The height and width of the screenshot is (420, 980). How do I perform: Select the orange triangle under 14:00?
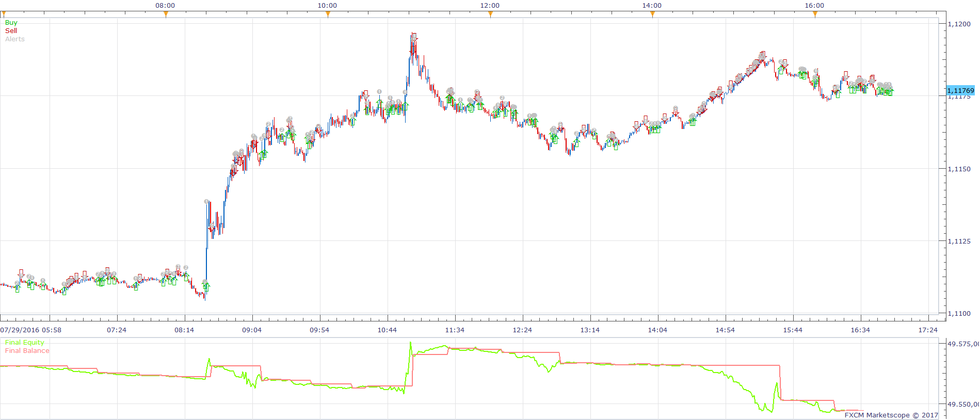pyautogui.click(x=652, y=14)
